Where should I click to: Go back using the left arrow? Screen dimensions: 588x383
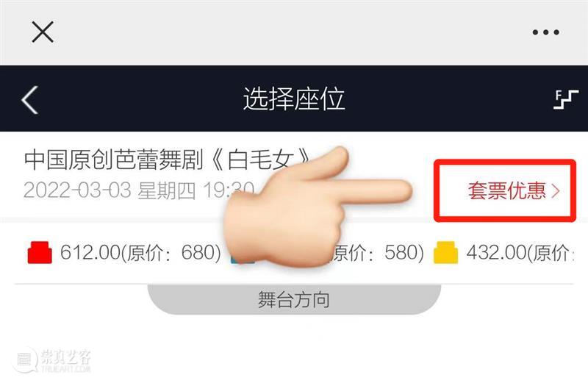pyautogui.click(x=30, y=100)
